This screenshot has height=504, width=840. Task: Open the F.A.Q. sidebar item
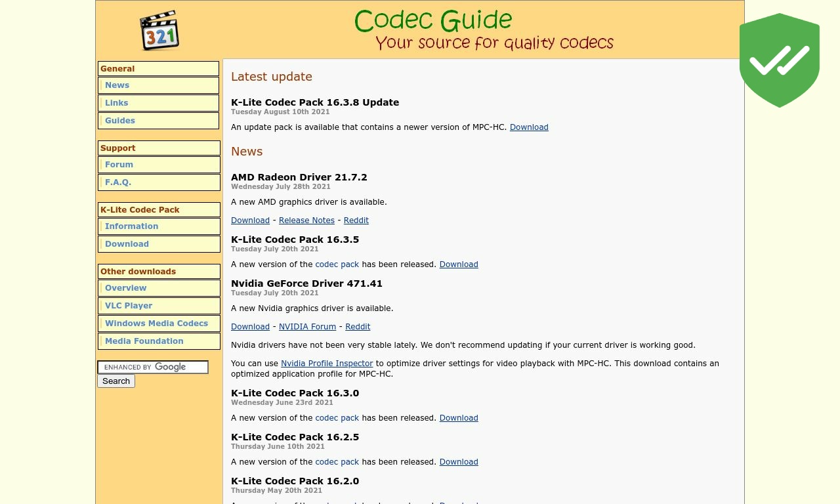159,182
